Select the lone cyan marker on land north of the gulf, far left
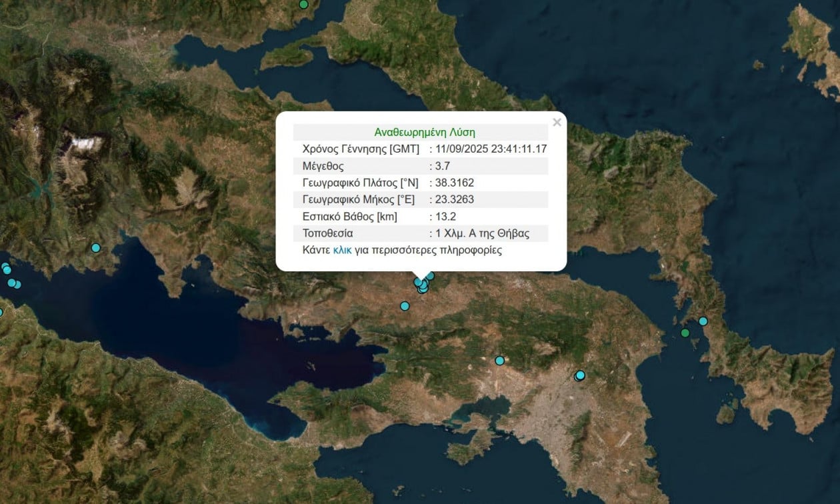 95,248
